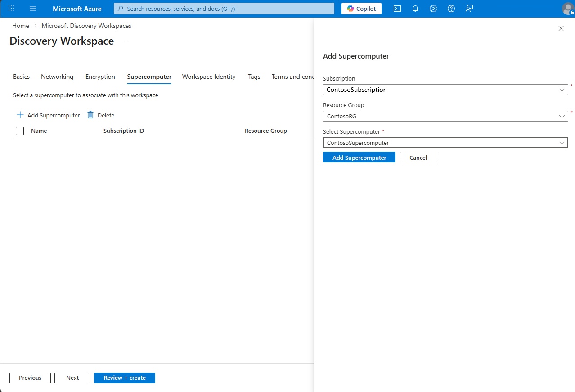Screen dimensions: 575x392
Task: Sort by the Subscription ID column header
Action: [124, 131]
